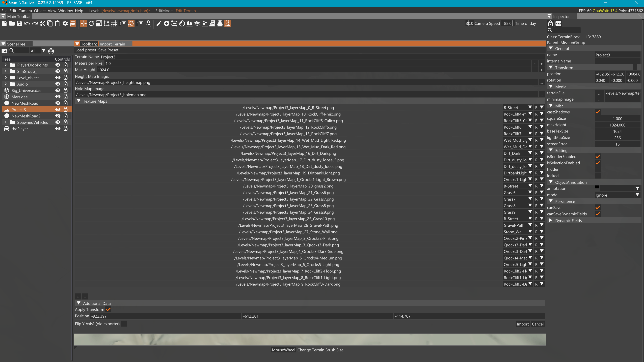The height and width of the screenshot is (362, 644).
Task: Open the Window menu
Action: click(66, 11)
